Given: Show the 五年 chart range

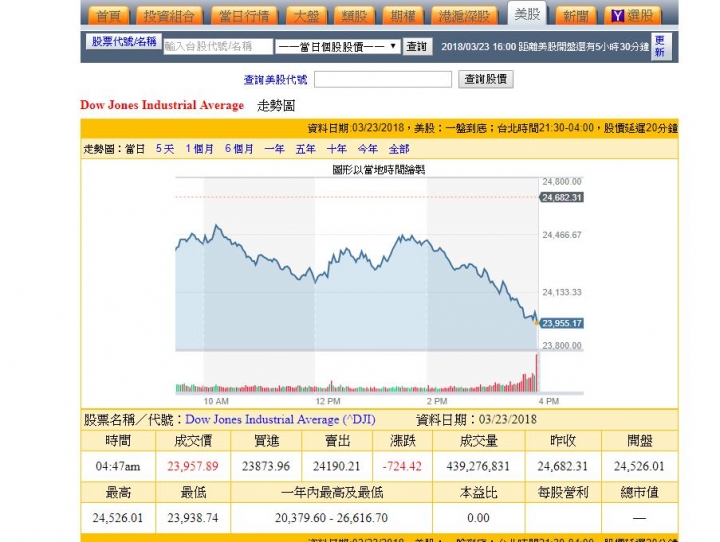Looking at the screenshot, I should (x=305, y=149).
